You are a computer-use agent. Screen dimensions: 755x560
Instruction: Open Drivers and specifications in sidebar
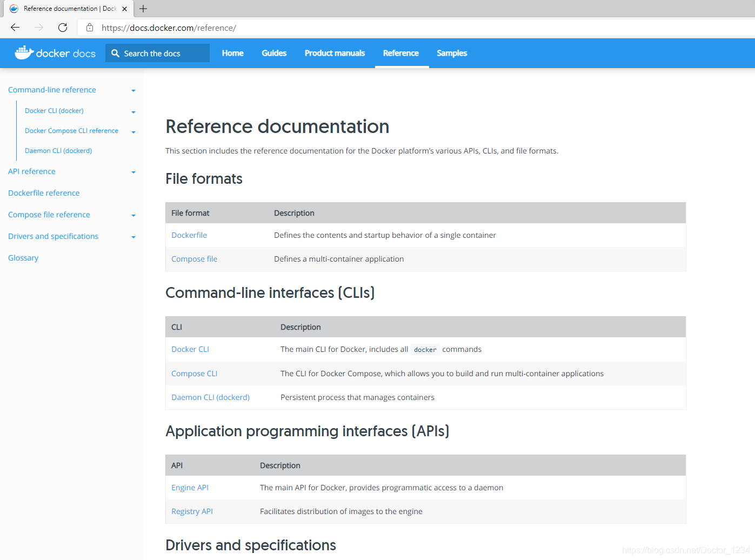click(54, 236)
